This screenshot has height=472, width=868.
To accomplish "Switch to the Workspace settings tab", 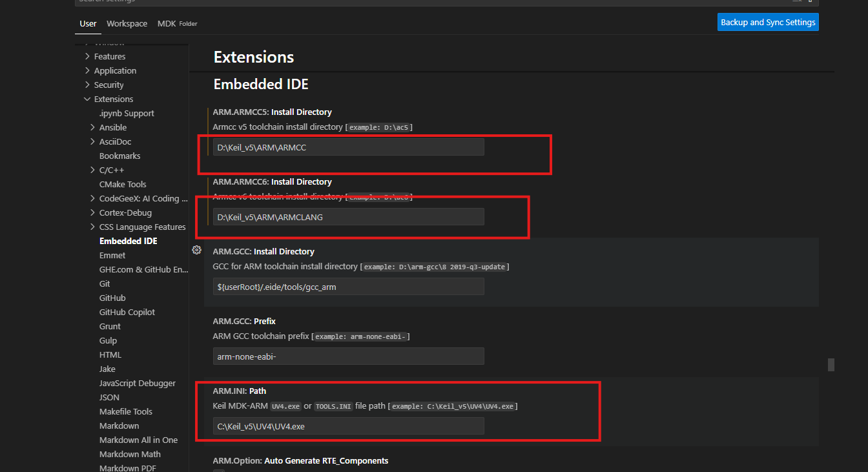I will click(127, 23).
